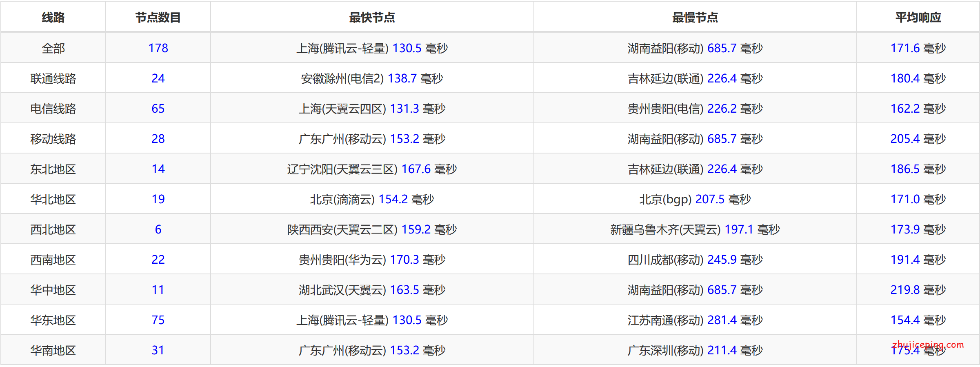Click 湖南益阳(移动) slowest node in 华中地区 row
The height and width of the screenshot is (367, 980).
pyautogui.click(x=695, y=290)
